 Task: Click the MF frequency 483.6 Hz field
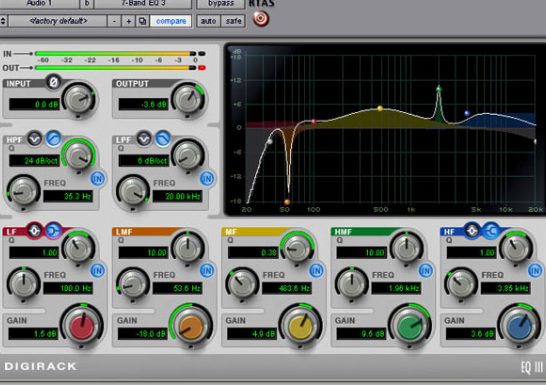pyautogui.click(x=287, y=288)
